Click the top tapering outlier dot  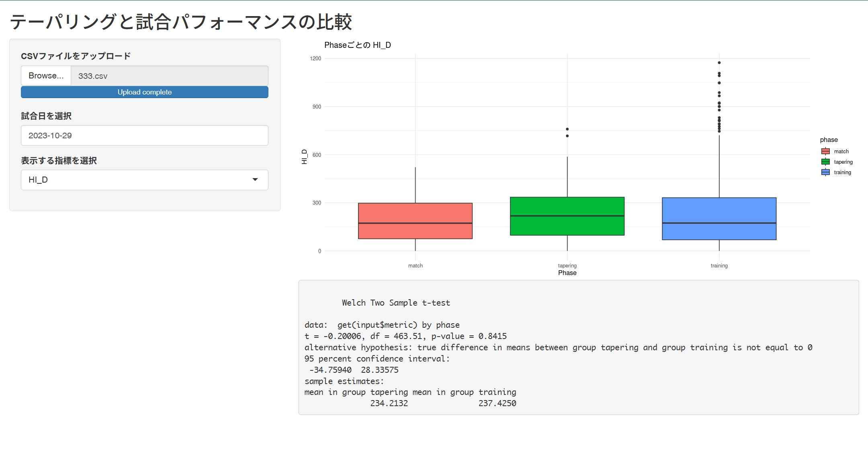pyautogui.click(x=567, y=129)
